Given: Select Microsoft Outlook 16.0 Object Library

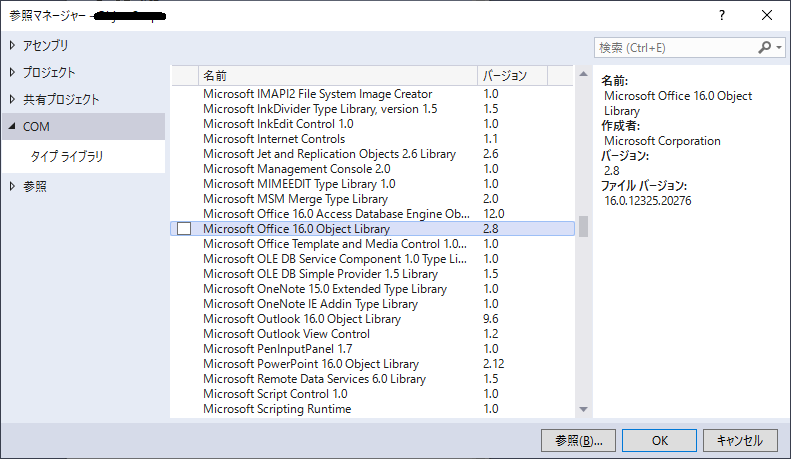Looking at the screenshot, I should coord(372,319).
